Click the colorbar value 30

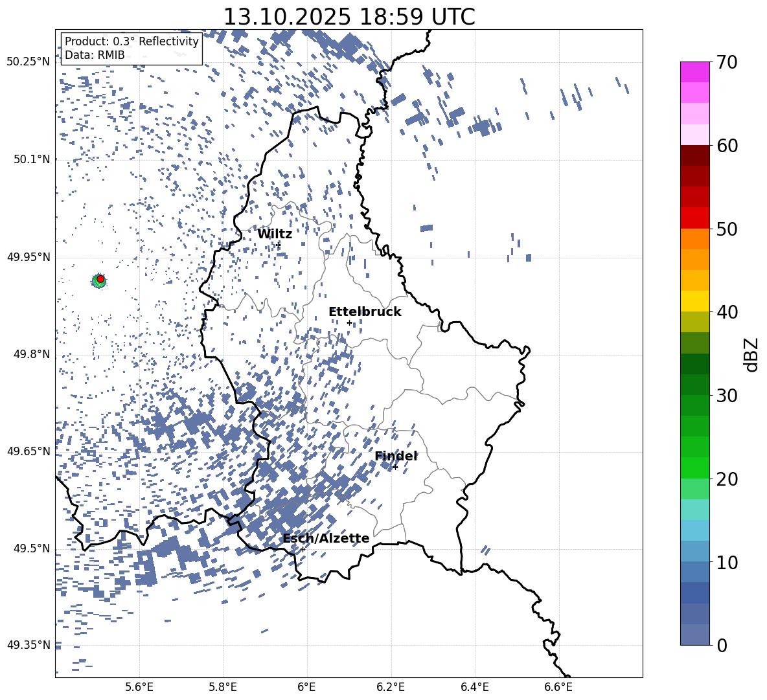(x=727, y=395)
